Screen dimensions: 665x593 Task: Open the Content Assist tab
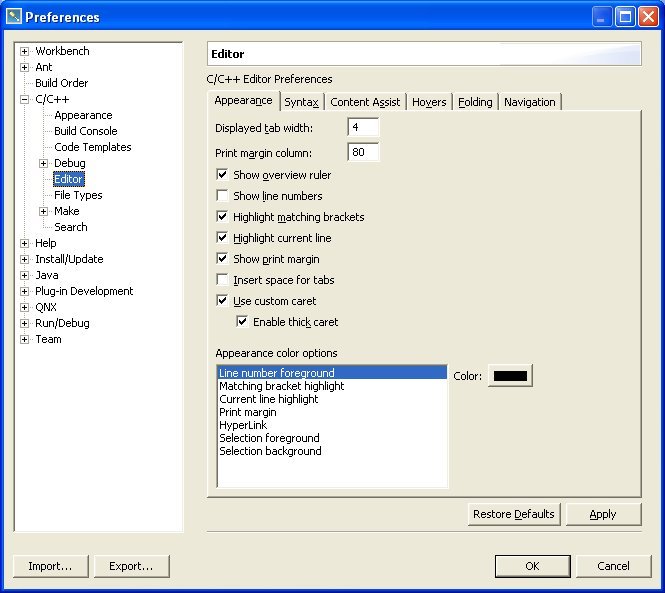tap(365, 102)
